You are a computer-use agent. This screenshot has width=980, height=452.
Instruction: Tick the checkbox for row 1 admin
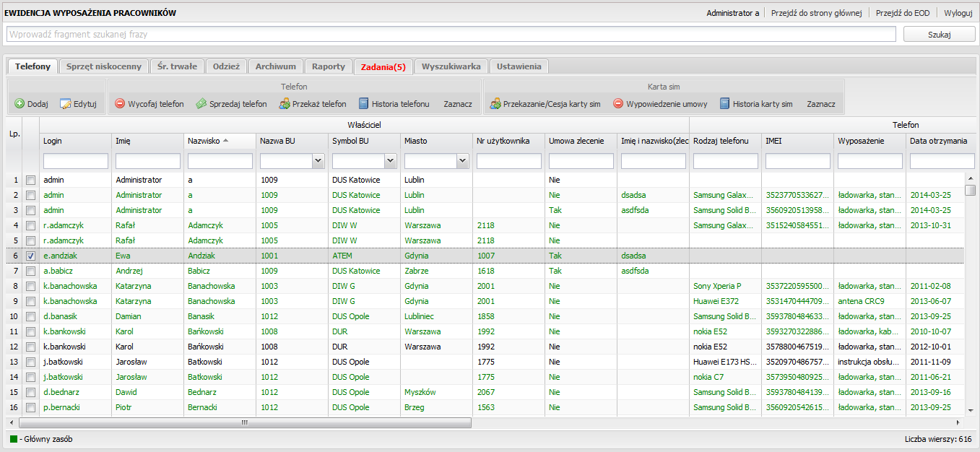[31, 180]
